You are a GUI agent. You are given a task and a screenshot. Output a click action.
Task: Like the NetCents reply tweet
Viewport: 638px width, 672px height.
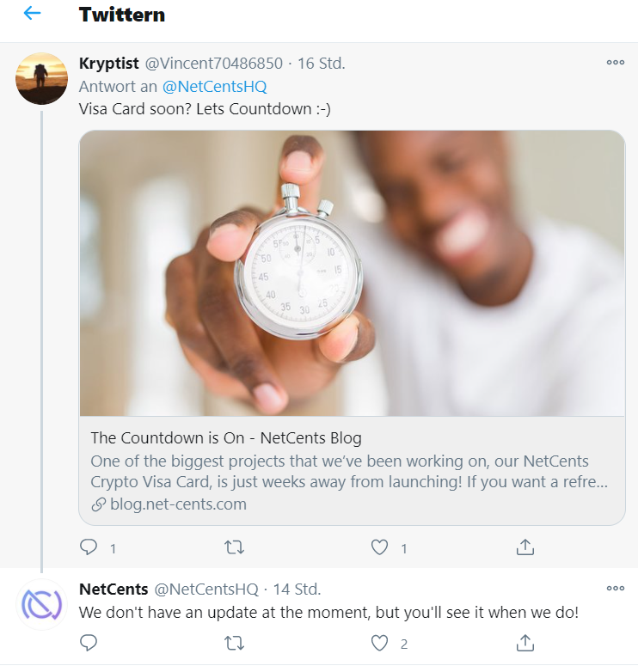[379, 643]
